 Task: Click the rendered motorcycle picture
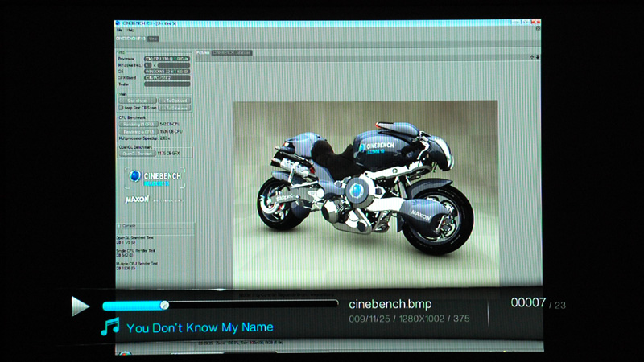click(x=365, y=194)
